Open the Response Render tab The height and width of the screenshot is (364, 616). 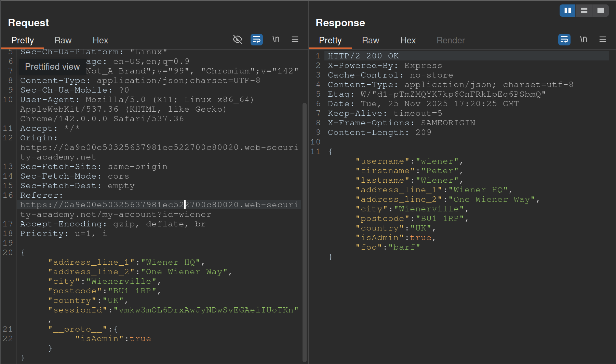pos(451,40)
